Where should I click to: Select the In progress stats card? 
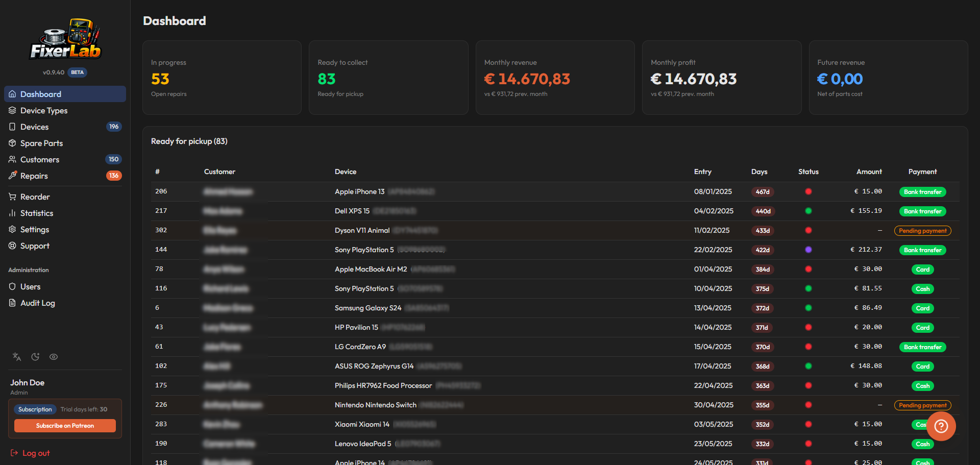pos(222,78)
